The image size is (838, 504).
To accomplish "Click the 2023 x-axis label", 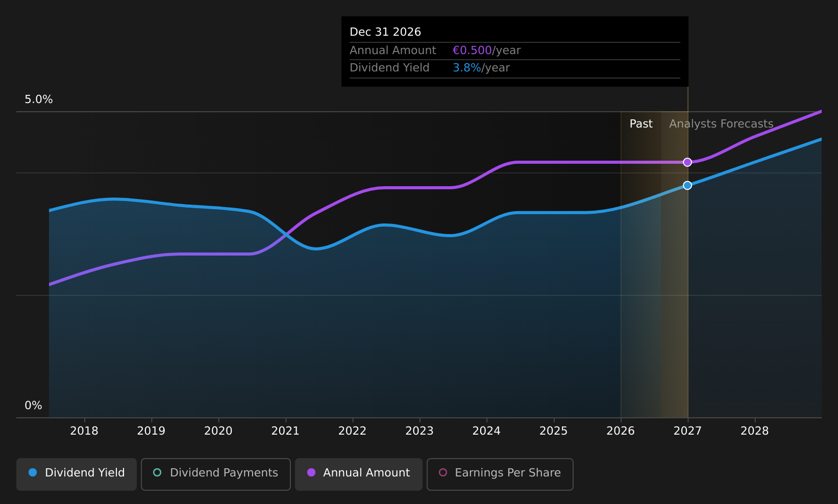I will (420, 431).
